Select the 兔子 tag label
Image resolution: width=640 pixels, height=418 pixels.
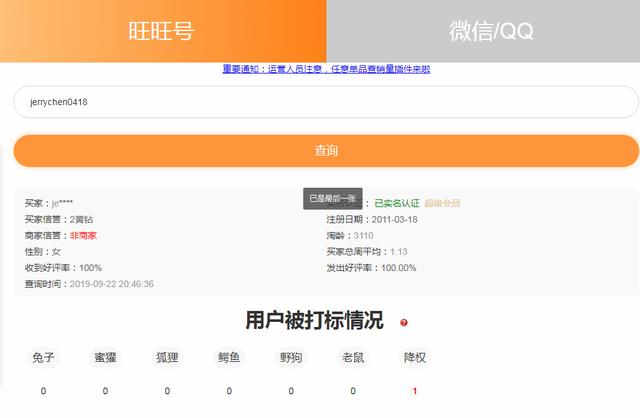tap(43, 358)
